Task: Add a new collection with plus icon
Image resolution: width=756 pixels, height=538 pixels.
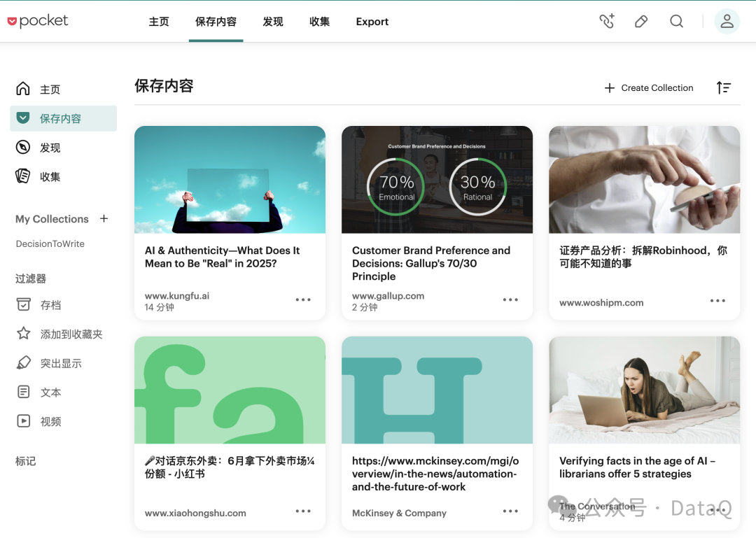Action: tap(104, 218)
